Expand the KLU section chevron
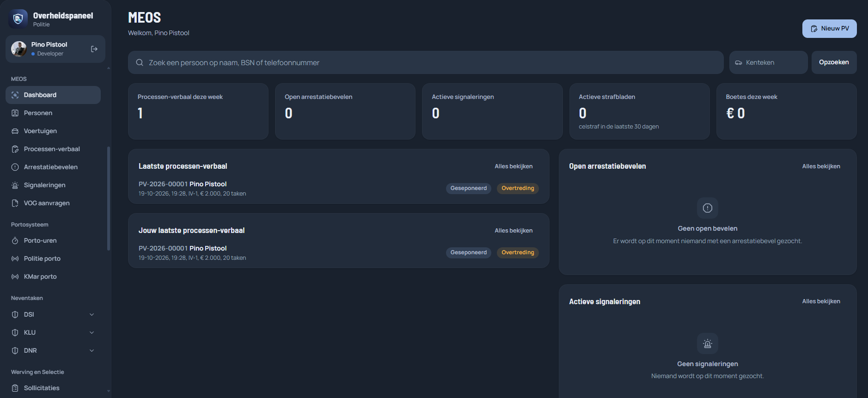Screen dimensions: 868x398 92,332
